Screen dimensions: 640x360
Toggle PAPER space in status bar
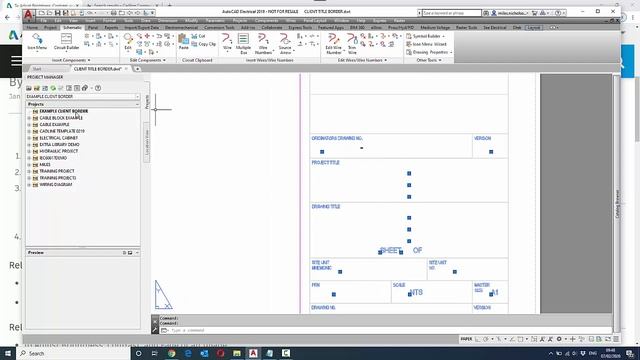point(466,339)
